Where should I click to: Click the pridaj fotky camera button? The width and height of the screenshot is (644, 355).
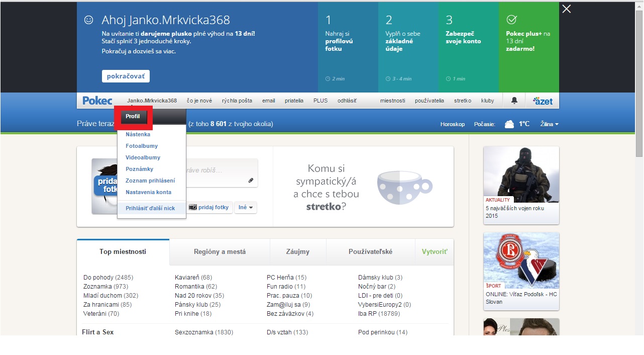[209, 207]
